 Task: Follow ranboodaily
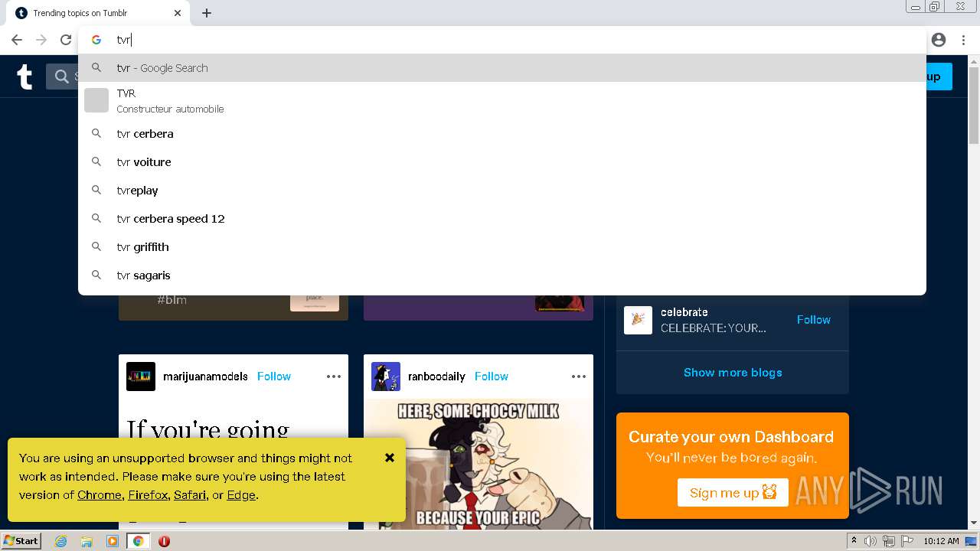[491, 377]
